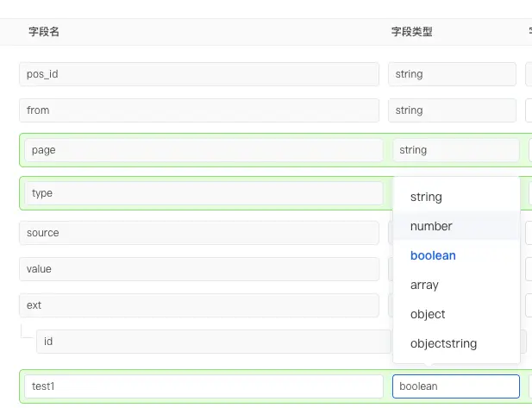Click the "page" field name input
The image size is (532, 408).
point(203,150)
